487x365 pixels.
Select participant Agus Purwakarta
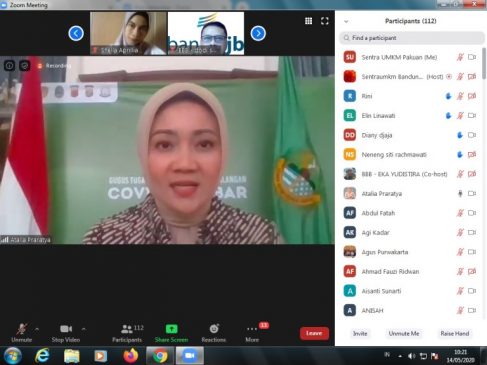(x=410, y=252)
